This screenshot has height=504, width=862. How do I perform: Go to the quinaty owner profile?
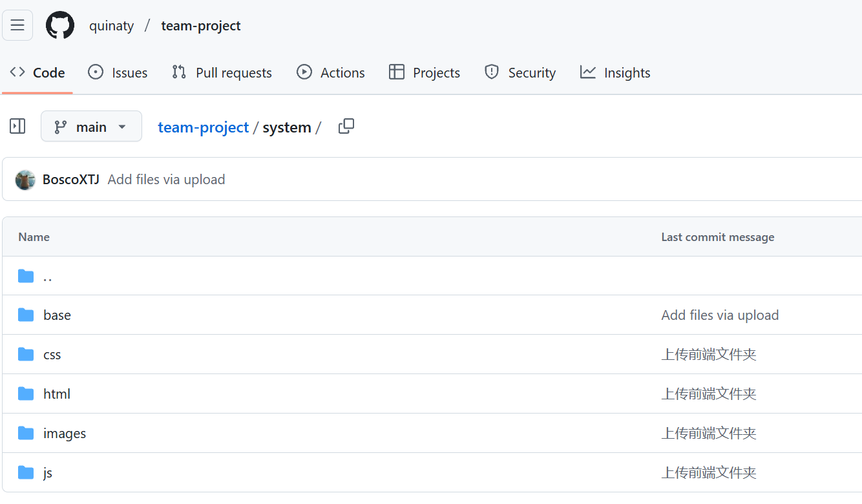[112, 26]
